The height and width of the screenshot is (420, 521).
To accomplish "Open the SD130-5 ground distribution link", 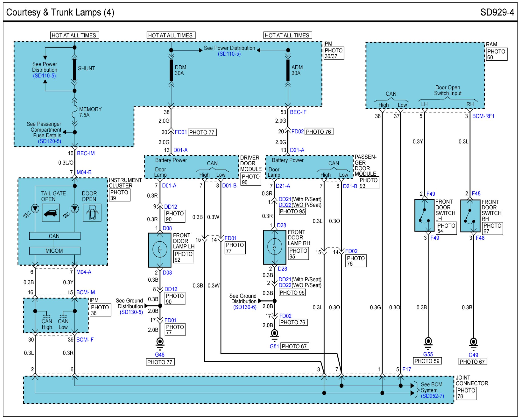I will coord(131,312).
